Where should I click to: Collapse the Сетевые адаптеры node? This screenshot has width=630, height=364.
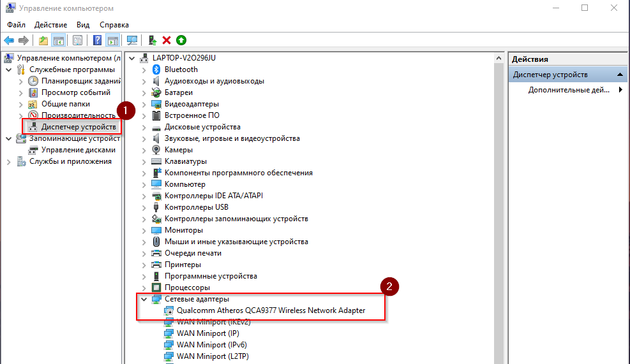pos(144,299)
